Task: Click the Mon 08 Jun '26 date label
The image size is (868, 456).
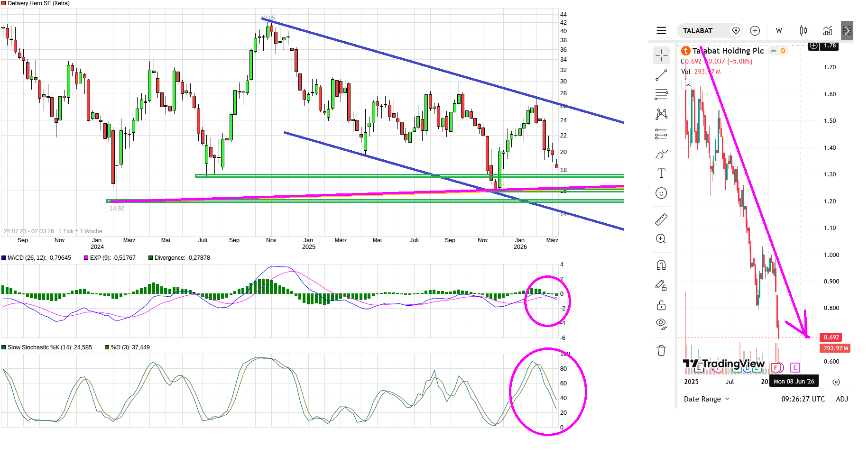Action: point(794,382)
